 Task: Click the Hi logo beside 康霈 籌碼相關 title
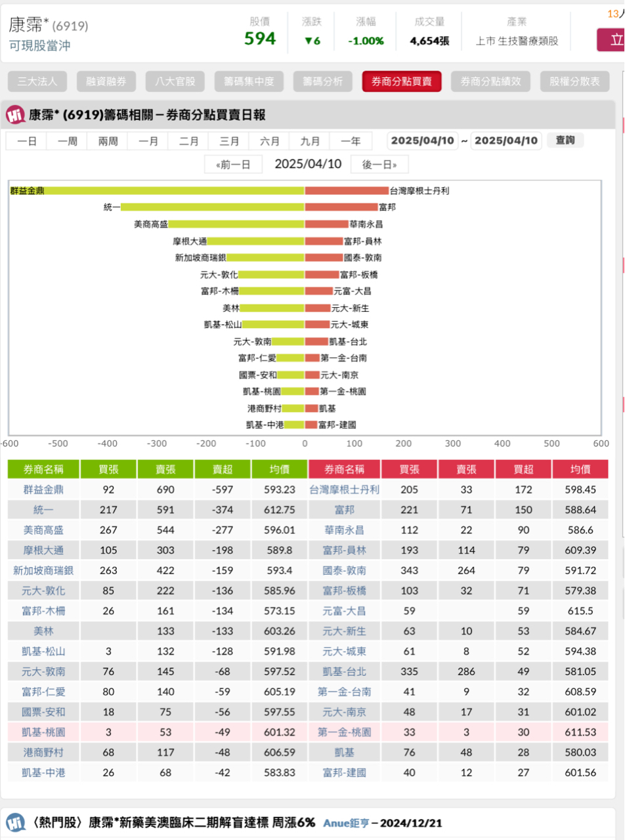click(16, 115)
